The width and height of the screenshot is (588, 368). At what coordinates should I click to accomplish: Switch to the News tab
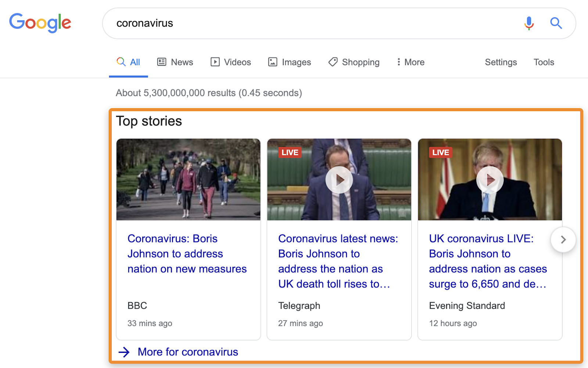point(175,62)
